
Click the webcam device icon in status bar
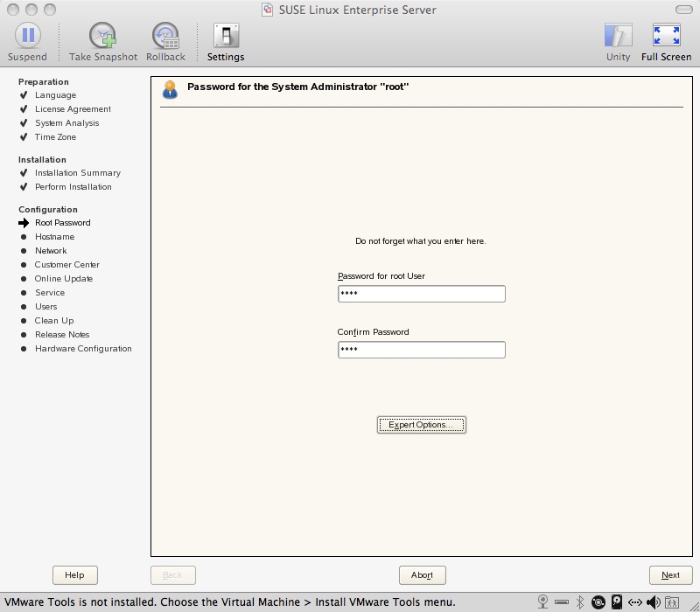(x=542, y=602)
